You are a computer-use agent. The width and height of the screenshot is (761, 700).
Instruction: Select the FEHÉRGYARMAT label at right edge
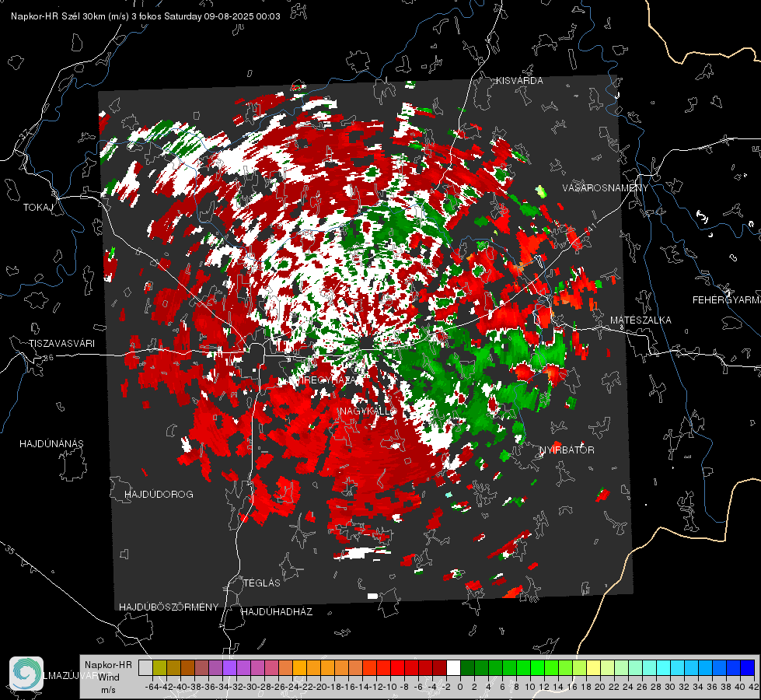point(727,300)
